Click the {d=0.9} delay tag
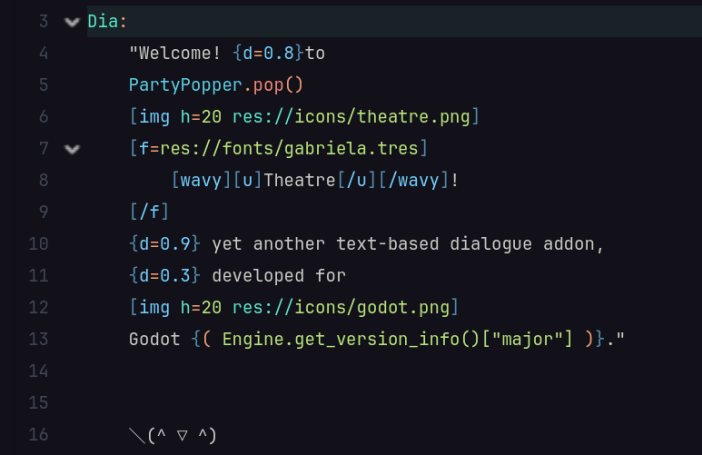Image resolution: width=702 pixels, height=455 pixels. click(165, 244)
